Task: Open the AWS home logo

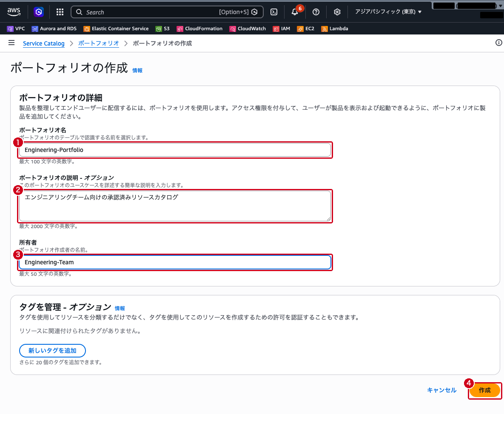Action: pyautogui.click(x=14, y=12)
